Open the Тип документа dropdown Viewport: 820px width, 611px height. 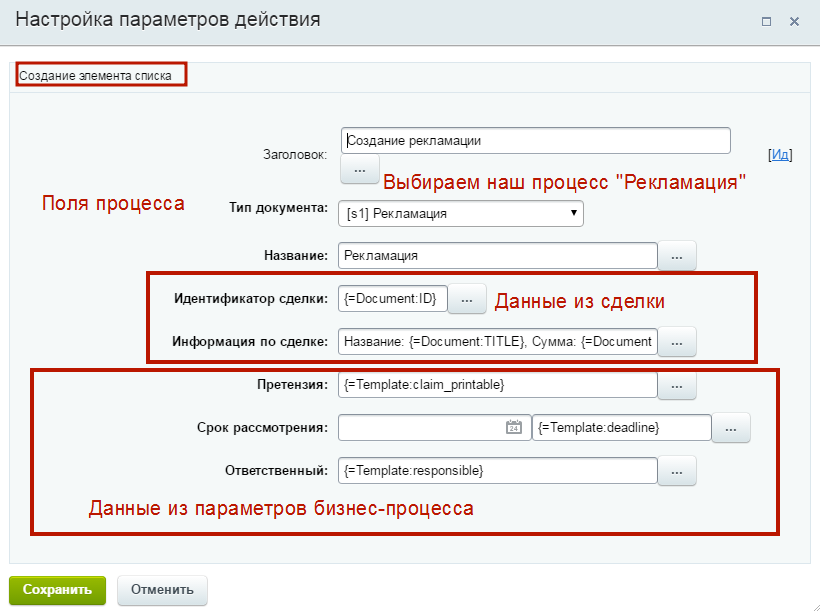[572, 213]
